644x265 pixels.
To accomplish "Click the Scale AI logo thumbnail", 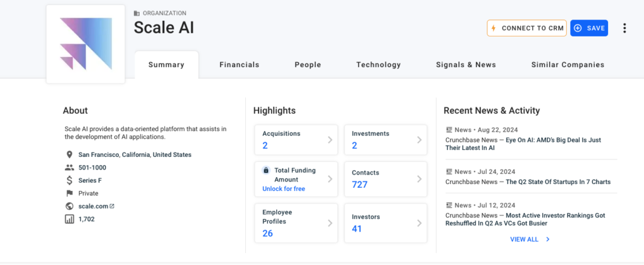I will pyautogui.click(x=86, y=44).
